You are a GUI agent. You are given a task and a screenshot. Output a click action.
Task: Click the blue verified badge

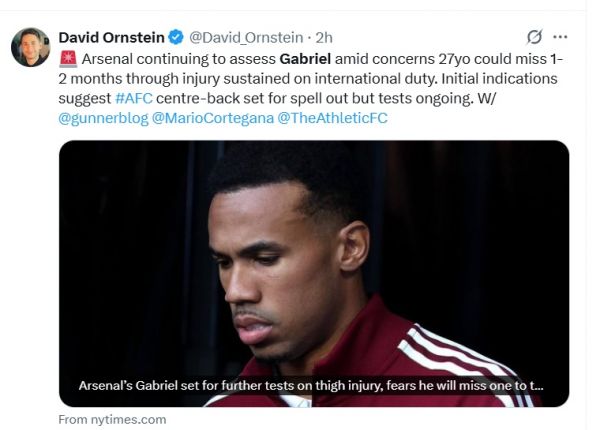pyautogui.click(x=175, y=37)
